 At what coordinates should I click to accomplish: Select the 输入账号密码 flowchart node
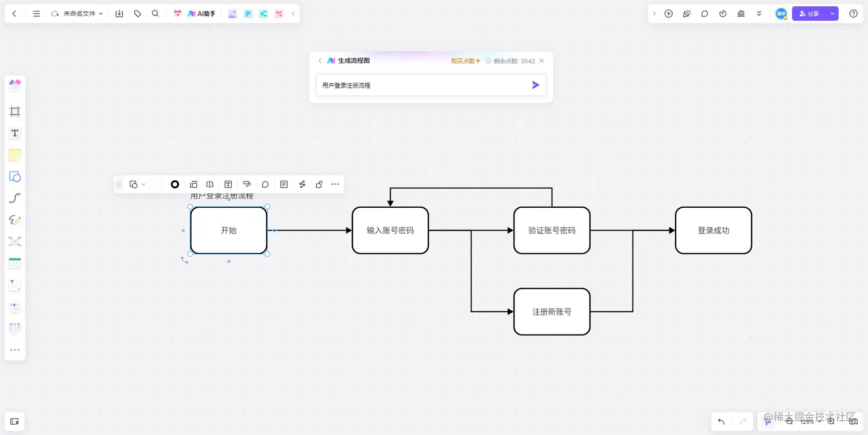point(390,230)
